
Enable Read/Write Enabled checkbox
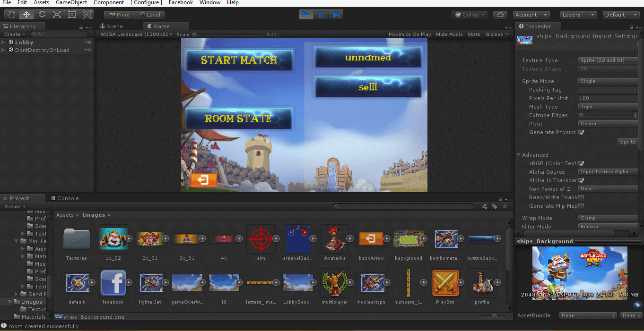[x=582, y=197]
